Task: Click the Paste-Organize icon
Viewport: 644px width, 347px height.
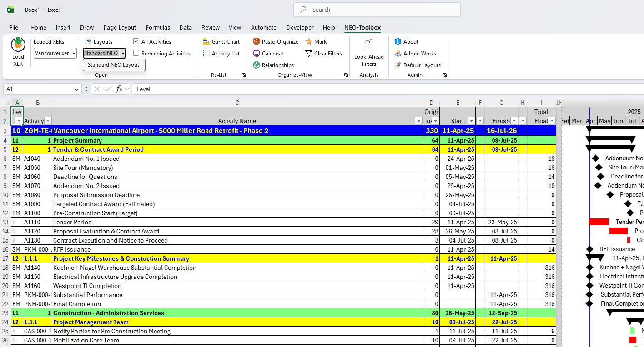Action: coord(257,41)
